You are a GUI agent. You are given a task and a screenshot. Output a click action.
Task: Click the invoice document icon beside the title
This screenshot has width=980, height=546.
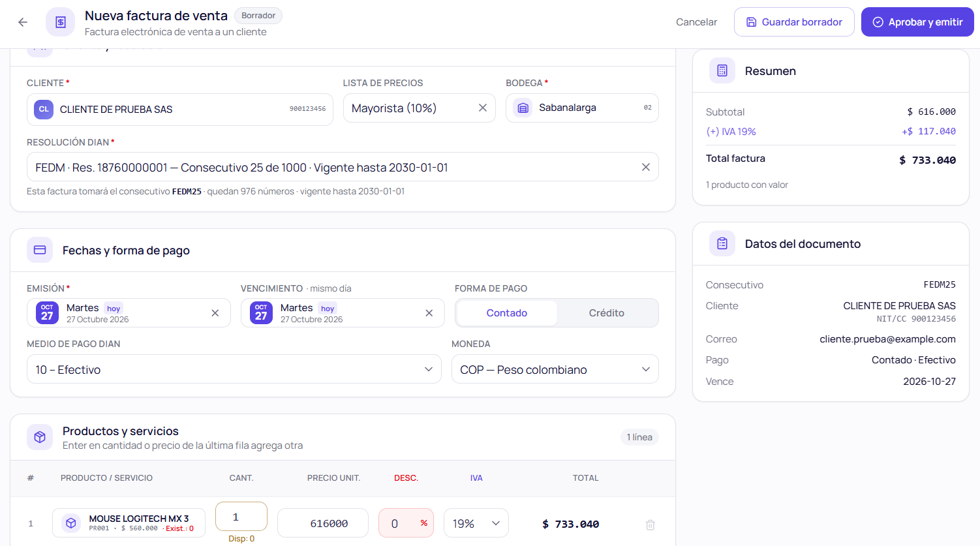click(60, 22)
